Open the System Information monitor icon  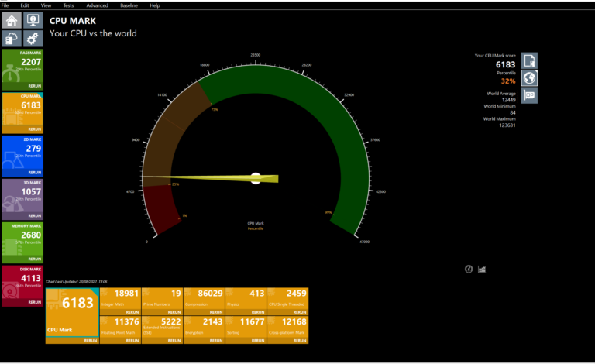pos(33,21)
